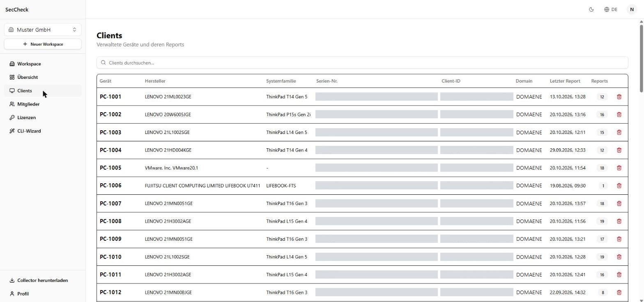644x302 pixels.
Task: Click the Systemfamilie column header
Action: point(281,81)
